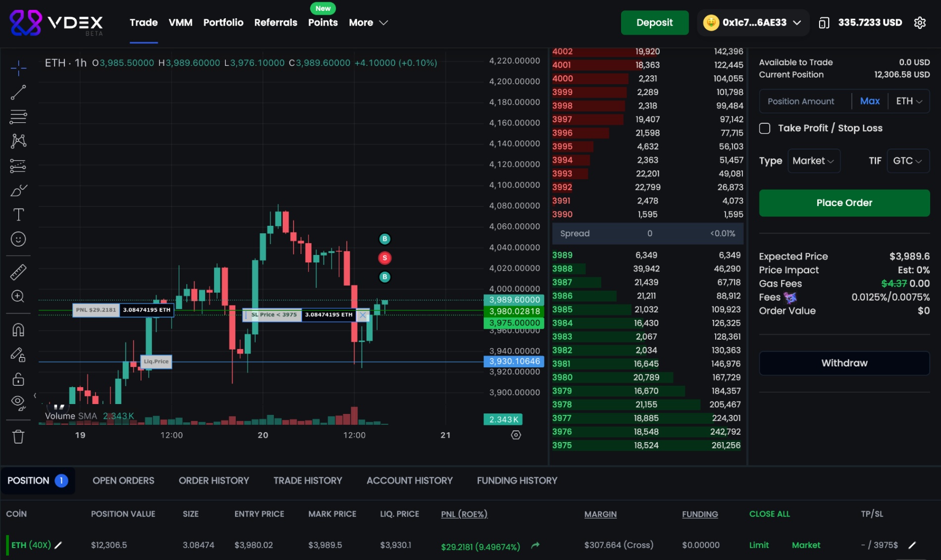
Task: Open account settings gear icon
Action: [920, 23]
